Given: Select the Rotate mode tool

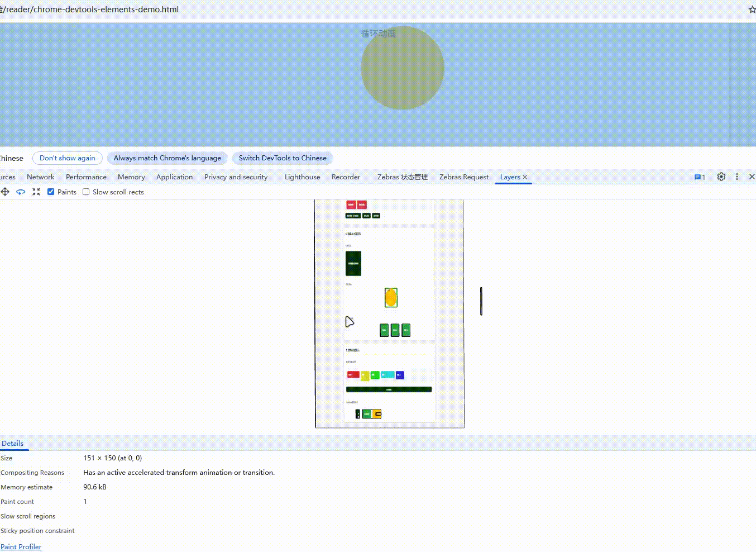Looking at the screenshot, I should [21, 192].
